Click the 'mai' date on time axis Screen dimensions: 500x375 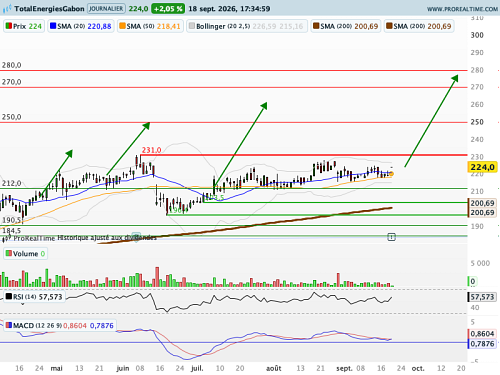click(56, 368)
